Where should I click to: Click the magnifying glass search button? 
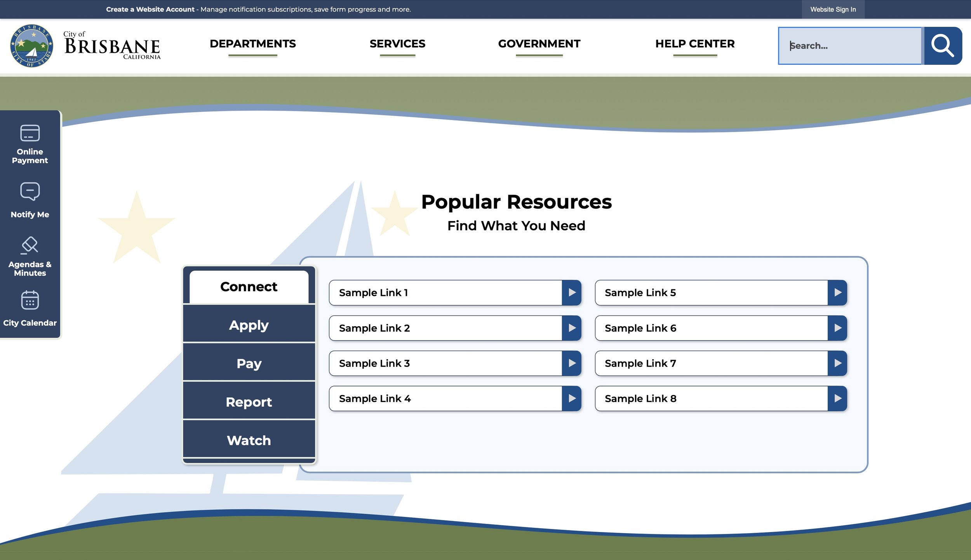click(x=943, y=46)
